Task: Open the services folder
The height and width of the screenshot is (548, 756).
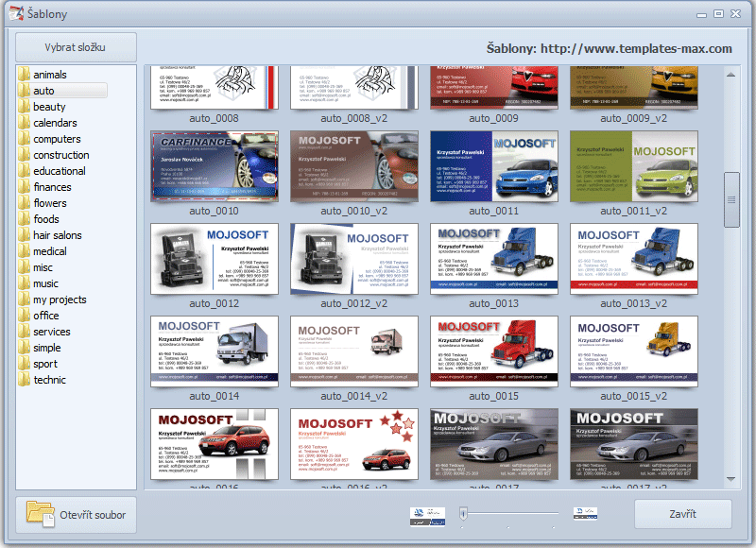Action: (44, 332)
